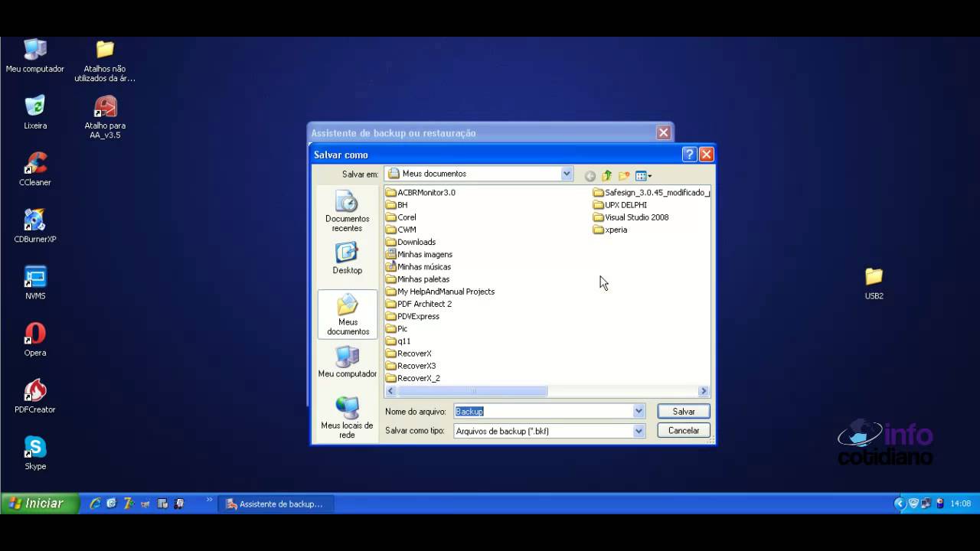Select the q11 folder
This screenshot has width=980, height=551.
coord(398,341)
